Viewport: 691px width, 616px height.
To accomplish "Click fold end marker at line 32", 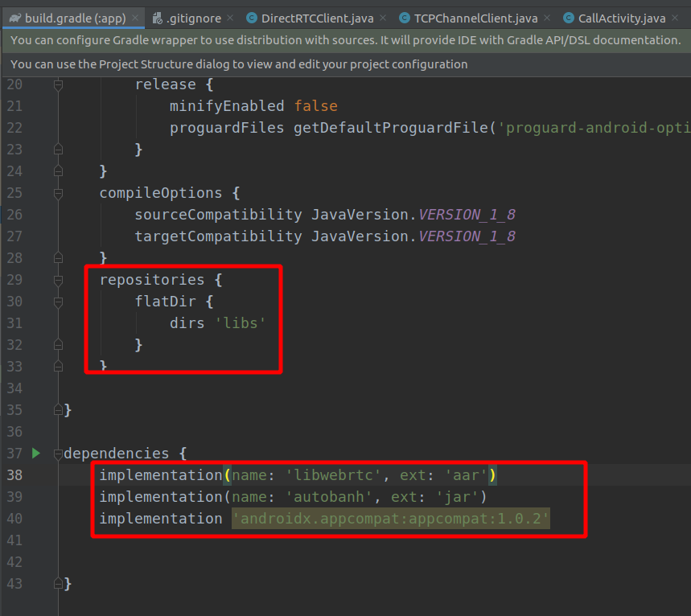I will (58, 344).
